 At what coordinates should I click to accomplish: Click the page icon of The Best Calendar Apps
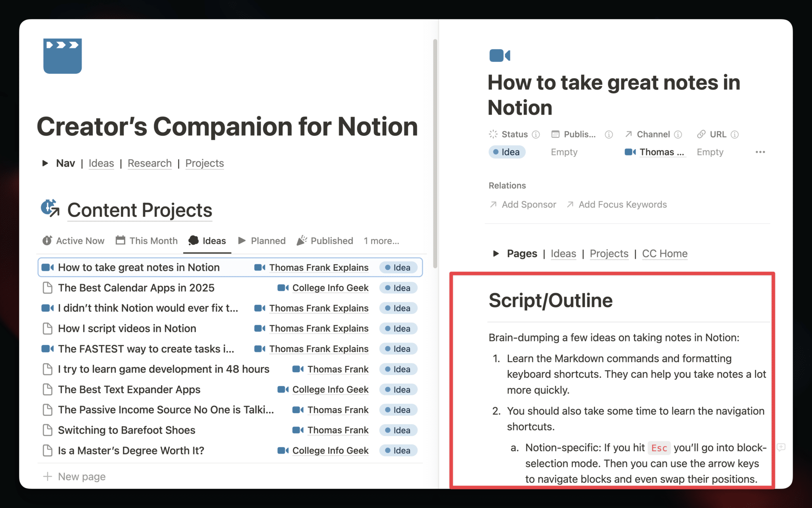(48, 288)
